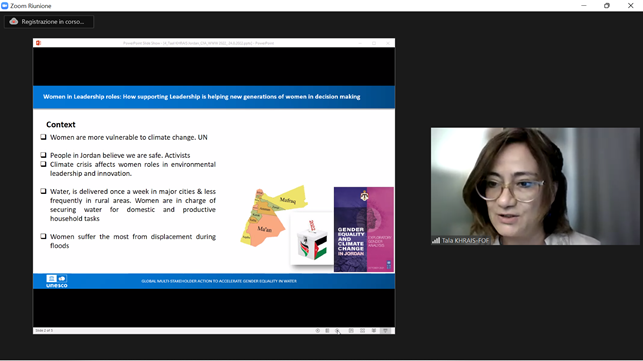Click the PowerPoint logo icon in shared window
This screenshot has width=643, height=361.
click(38, 43)
